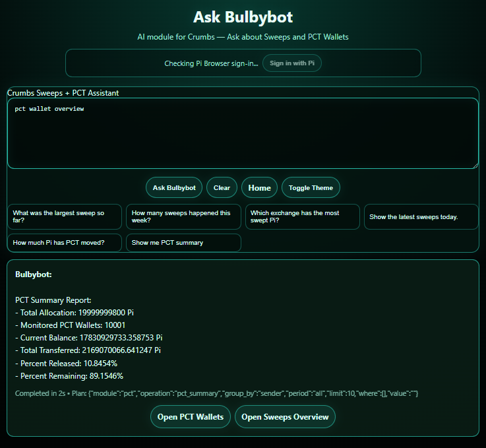The image size is (486, 448).
Task: Select 'What was the largest sweep so far?' suggestion
Action: 65,216
